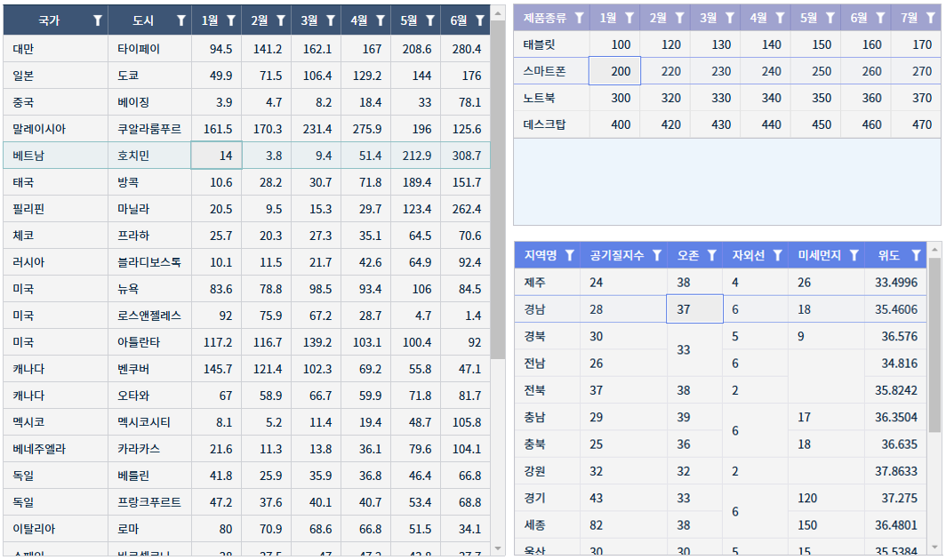Select the 스마트폰 row label
946x560 pixels.
pos(551,71)
